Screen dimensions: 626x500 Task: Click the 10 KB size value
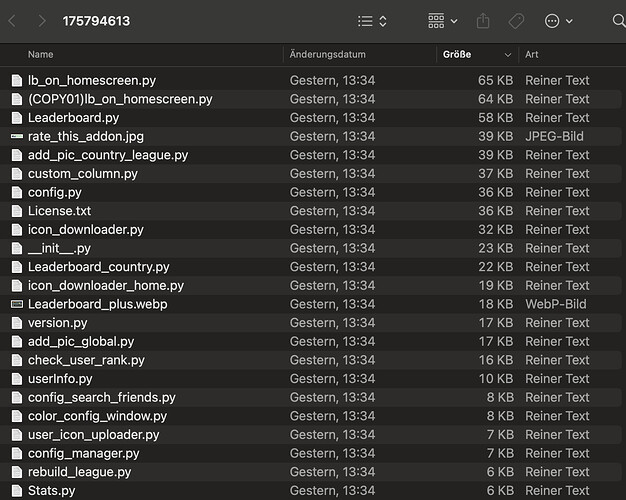tap(496, 379)
